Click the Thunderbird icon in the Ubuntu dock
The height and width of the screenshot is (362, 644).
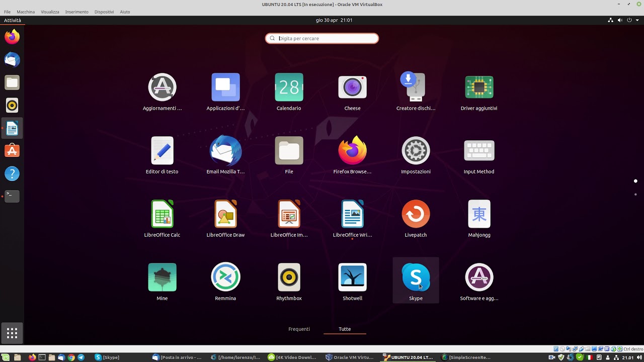12,60
